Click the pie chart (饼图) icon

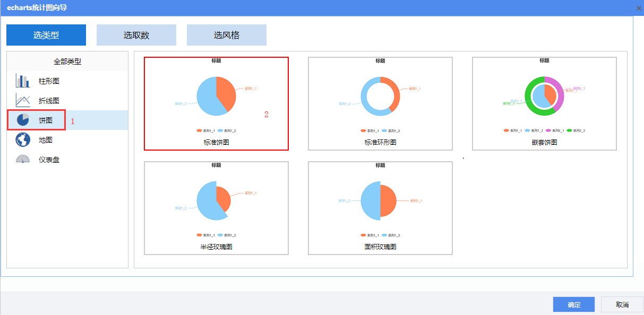tap(23, 120)
